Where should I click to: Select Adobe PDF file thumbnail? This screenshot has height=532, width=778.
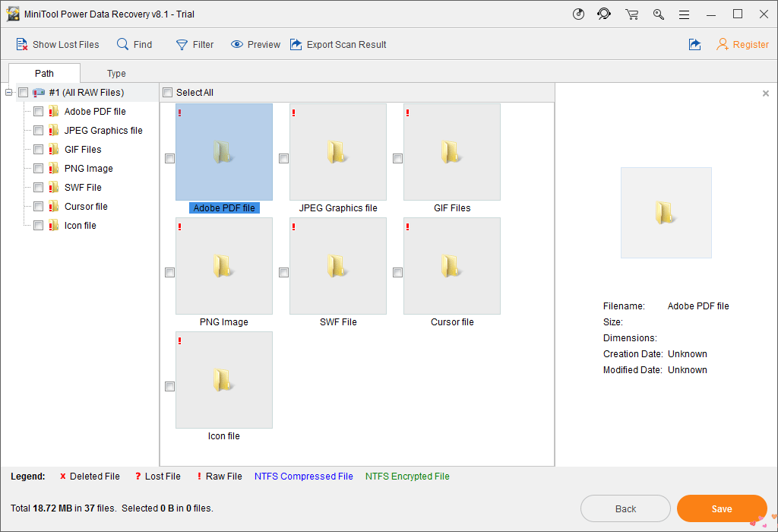(224, 152)
